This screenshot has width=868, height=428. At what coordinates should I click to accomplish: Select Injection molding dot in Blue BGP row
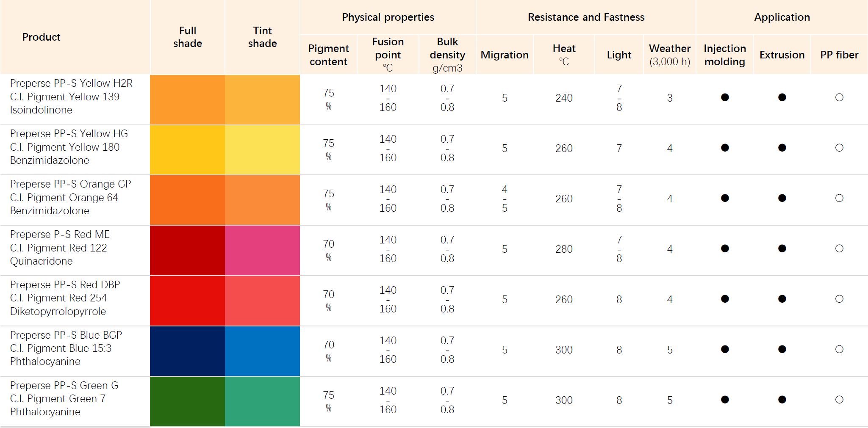pyautogui.click(x=725, y=349)
